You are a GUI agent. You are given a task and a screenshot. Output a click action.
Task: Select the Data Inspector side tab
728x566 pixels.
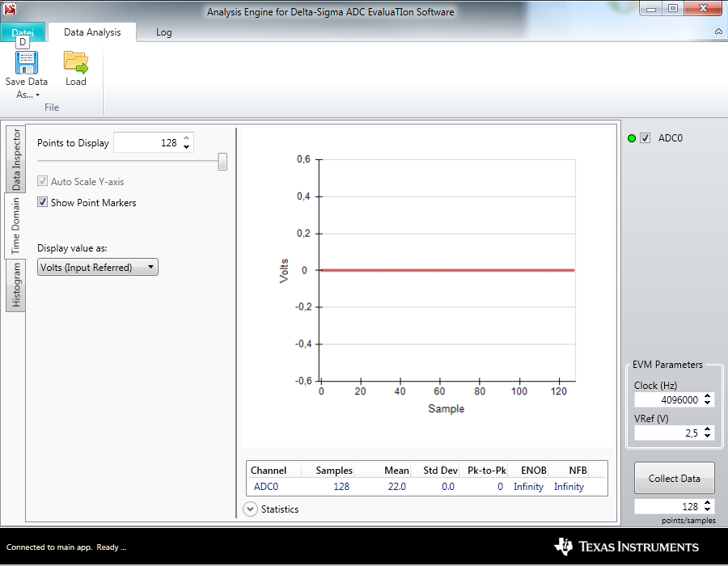[16, 159]
